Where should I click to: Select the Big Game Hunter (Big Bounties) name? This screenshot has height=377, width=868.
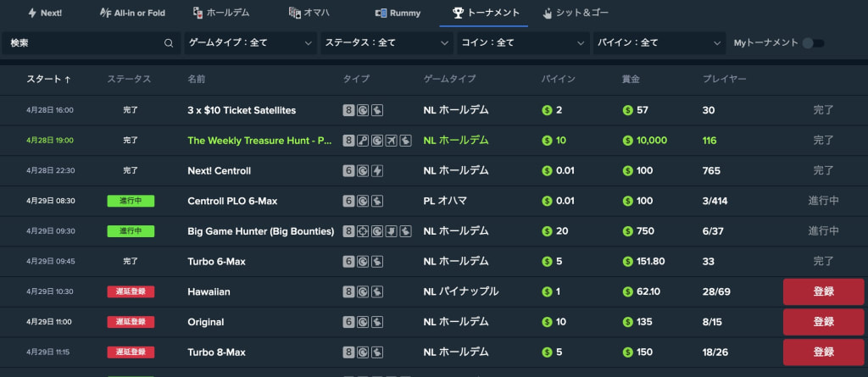click(x=261, y=231)
